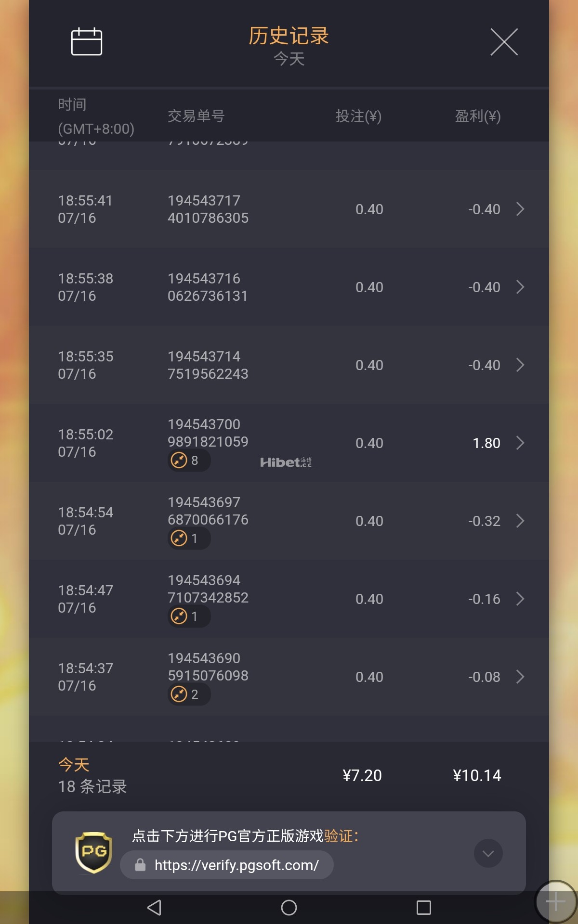Screen dimensions: 578x924
Task: Open the Android recent apps square
Action: [423, 908]
